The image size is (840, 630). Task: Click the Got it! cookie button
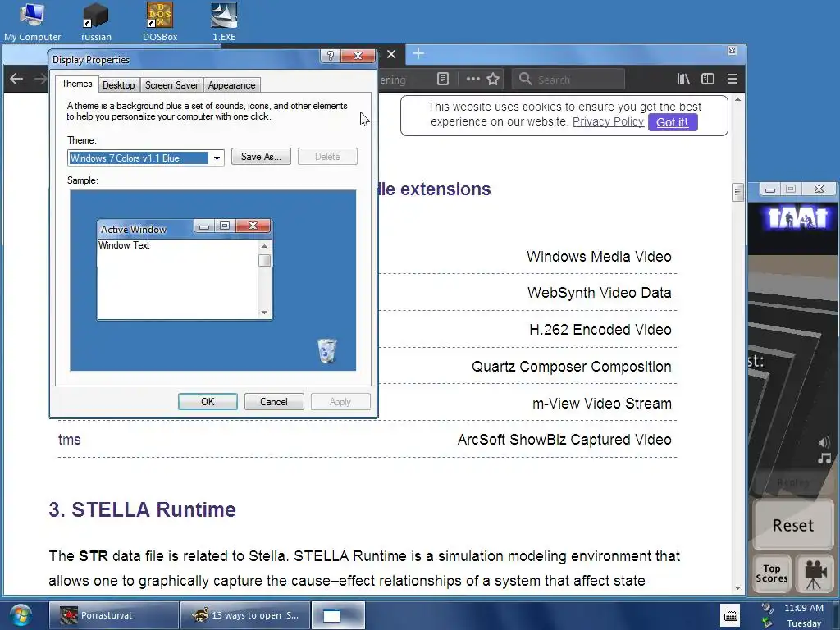point(673,122)
